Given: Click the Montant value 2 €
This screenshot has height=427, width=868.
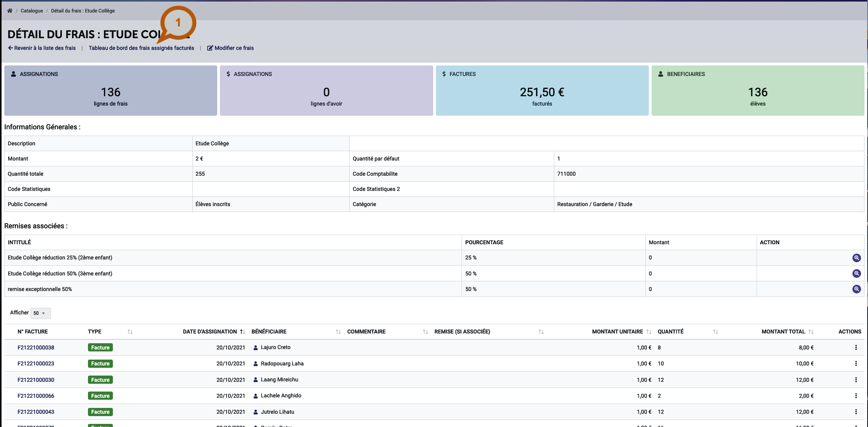Looking at the screenshot, I should coord(199,159).
